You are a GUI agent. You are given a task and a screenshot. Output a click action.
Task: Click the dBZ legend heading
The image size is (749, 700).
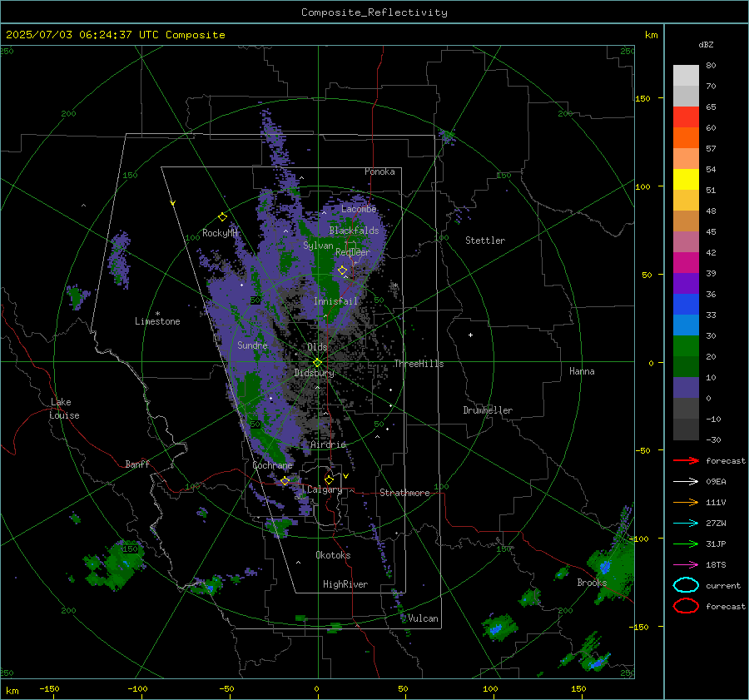click(x=706, y=45)
